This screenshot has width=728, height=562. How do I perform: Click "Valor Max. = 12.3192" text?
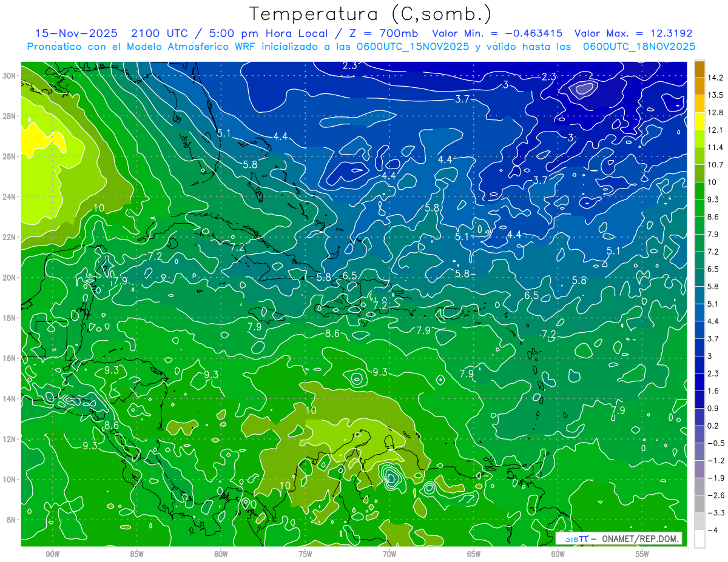[633, 33]
